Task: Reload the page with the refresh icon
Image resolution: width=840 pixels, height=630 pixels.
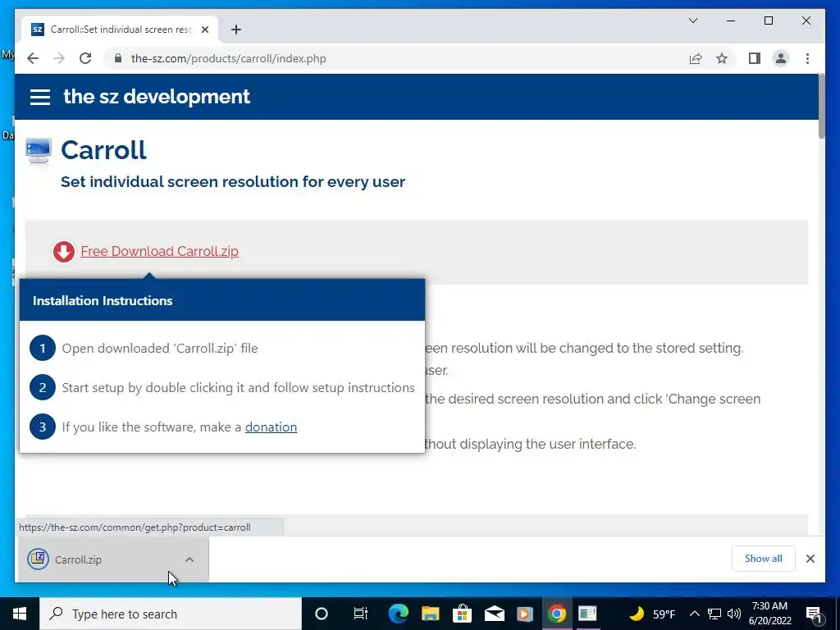Action: tap(85, 58)
